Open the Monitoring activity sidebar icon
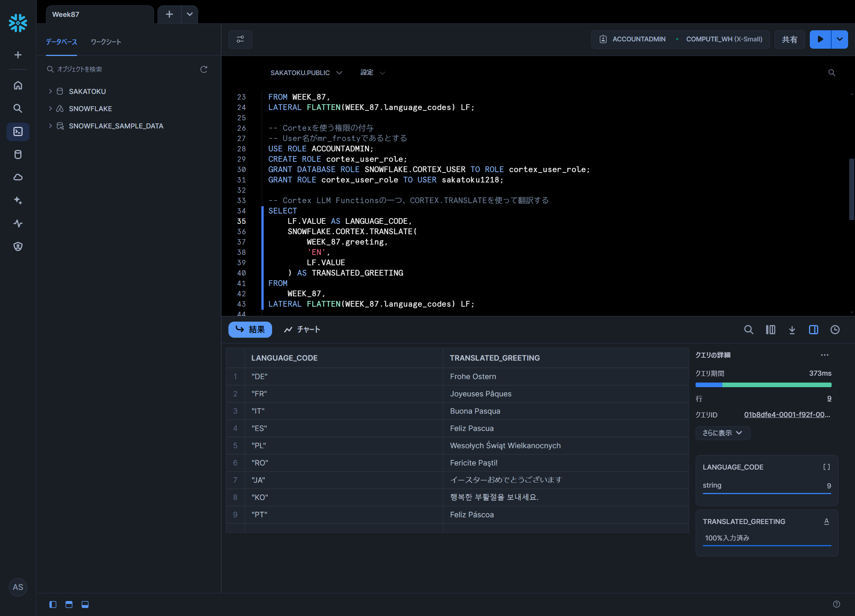 point(18,223)
